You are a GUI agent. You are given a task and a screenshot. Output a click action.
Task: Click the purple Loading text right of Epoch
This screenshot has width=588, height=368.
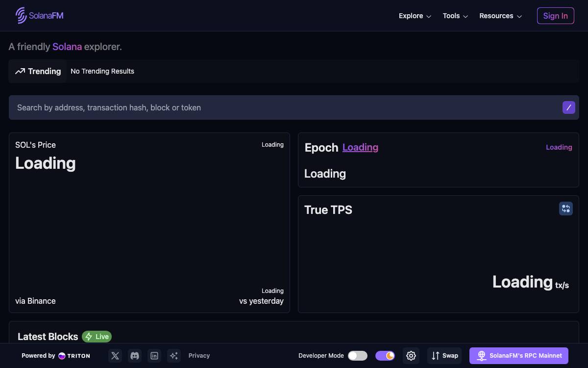point(559,147)
